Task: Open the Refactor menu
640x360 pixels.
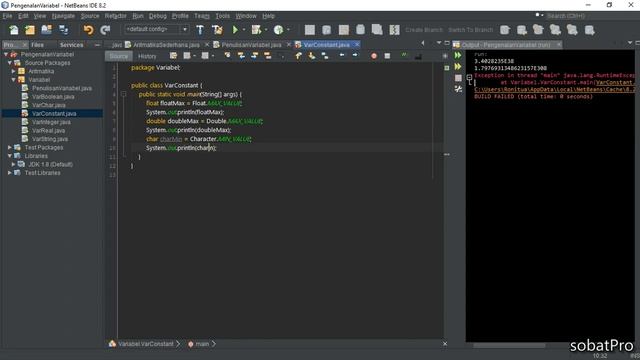Action: coord(116,16)
